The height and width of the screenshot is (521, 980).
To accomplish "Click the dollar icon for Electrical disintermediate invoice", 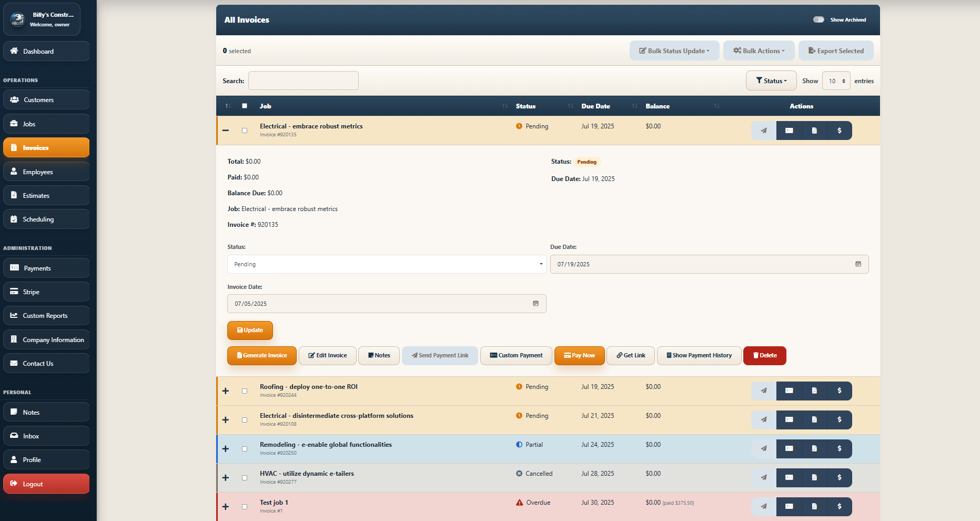I will [839, 420].
